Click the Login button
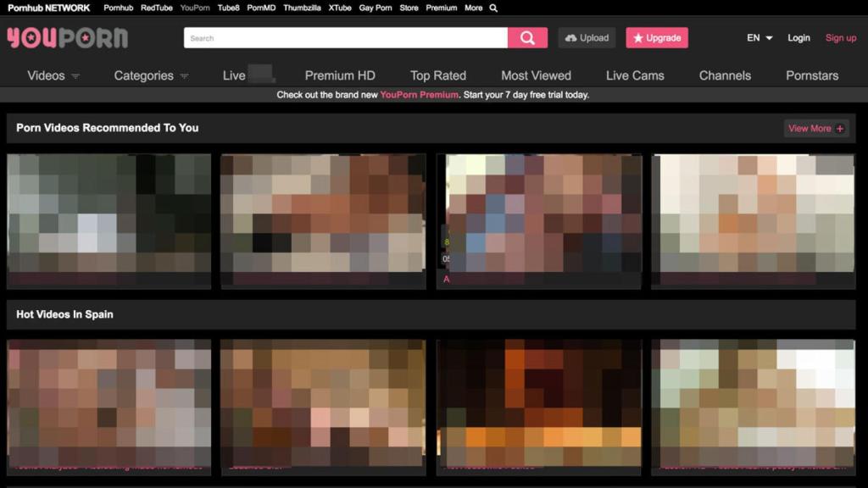 click(x=798, y=37)
